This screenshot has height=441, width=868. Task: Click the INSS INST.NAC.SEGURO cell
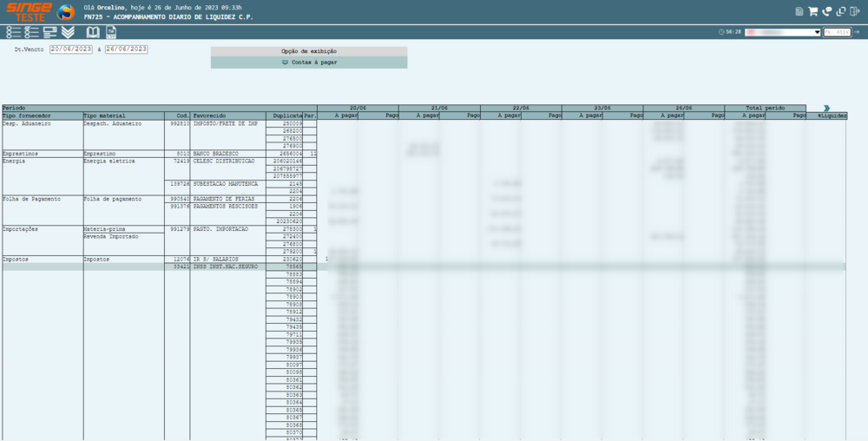point(228,267)
